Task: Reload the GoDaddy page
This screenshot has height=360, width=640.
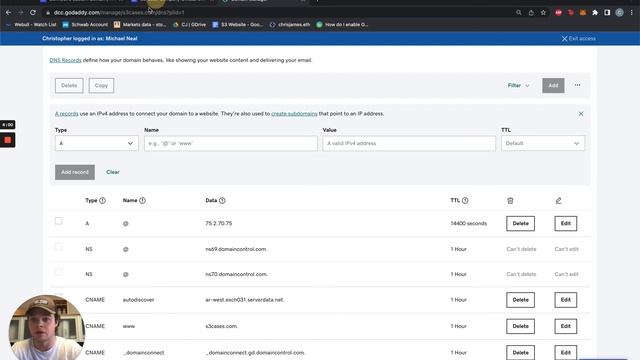Action: 33,13
